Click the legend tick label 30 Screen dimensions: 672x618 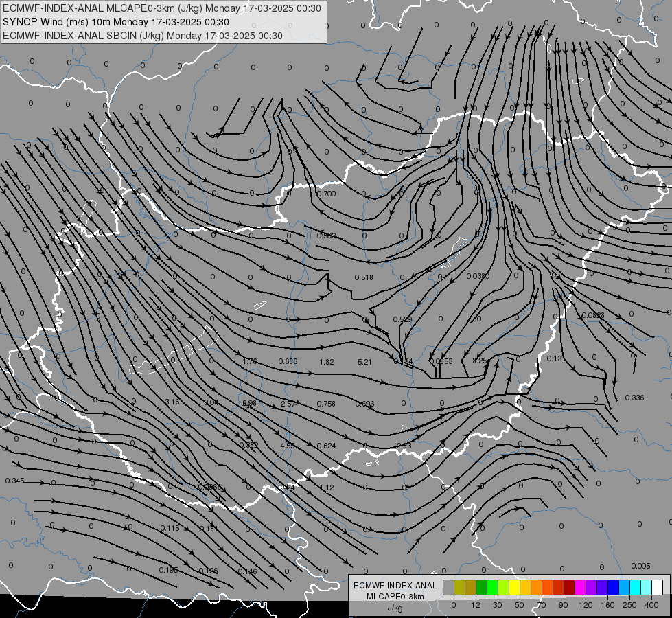coord(498,605)
